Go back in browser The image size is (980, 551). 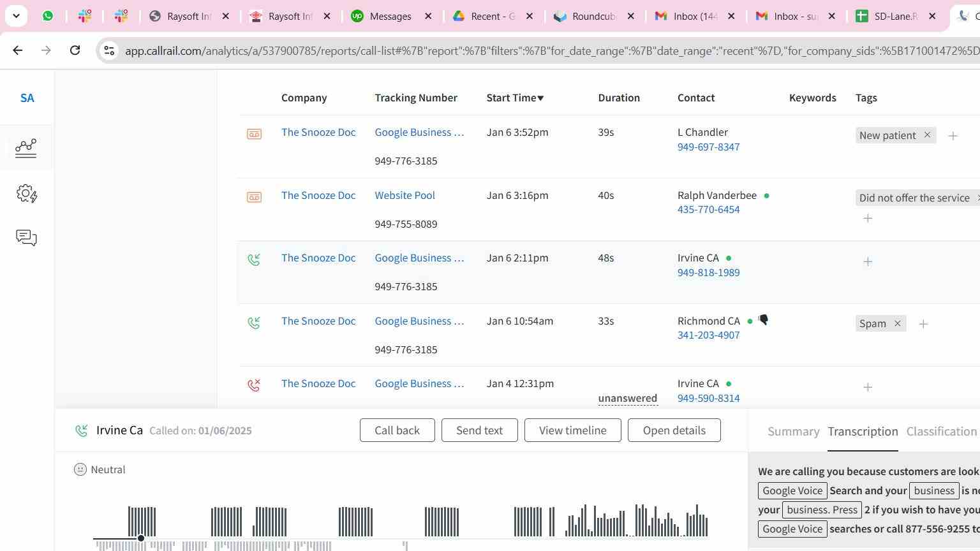(x=18, y=50)
